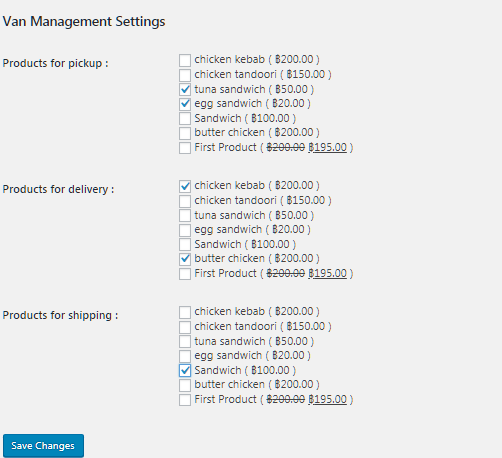Screen dimensions: 502x458
Task: Check butter chicken for shipping
Action: tap(185, 385)
